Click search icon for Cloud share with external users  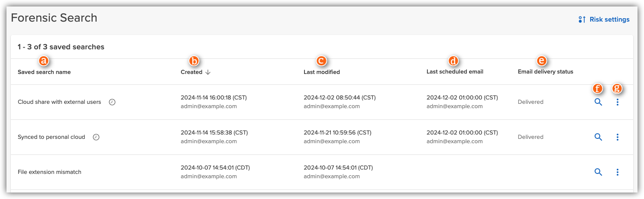(598, 102)
